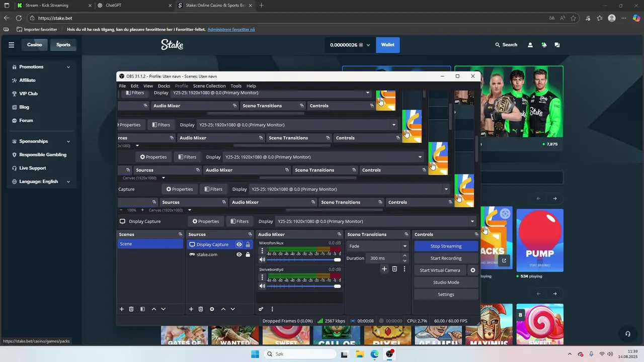Mute Skrivebordlyd speaker icon
This screenshot has width=644, height=362.
262,286
